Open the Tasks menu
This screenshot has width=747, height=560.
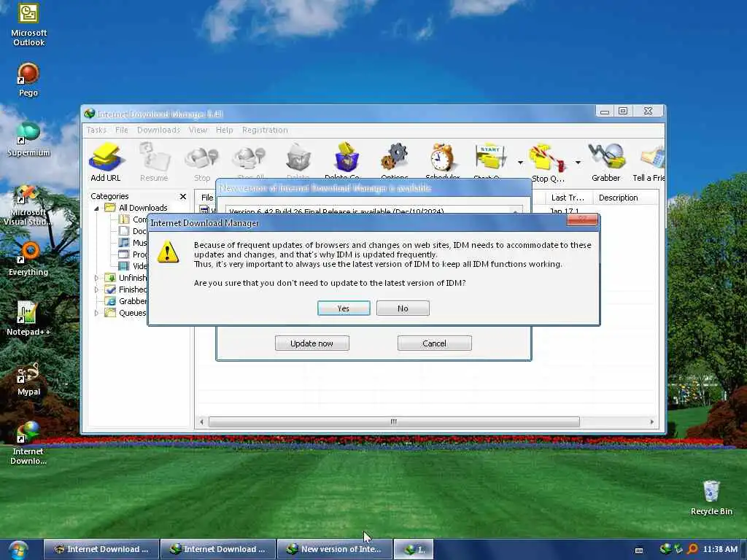pos(96,130)
